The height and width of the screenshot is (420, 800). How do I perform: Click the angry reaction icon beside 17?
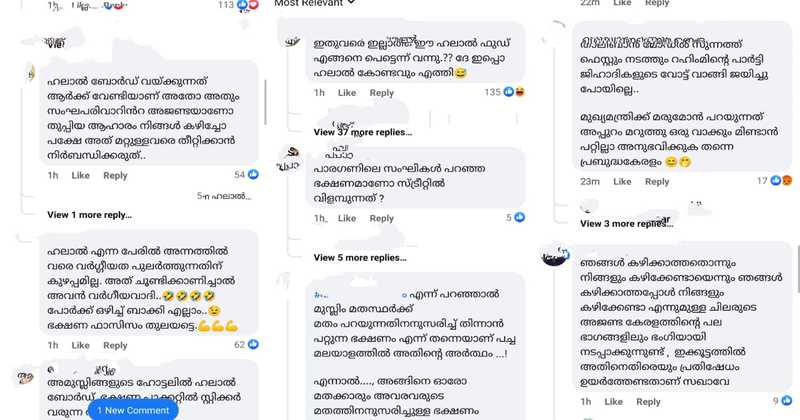(x=787, y=180)
